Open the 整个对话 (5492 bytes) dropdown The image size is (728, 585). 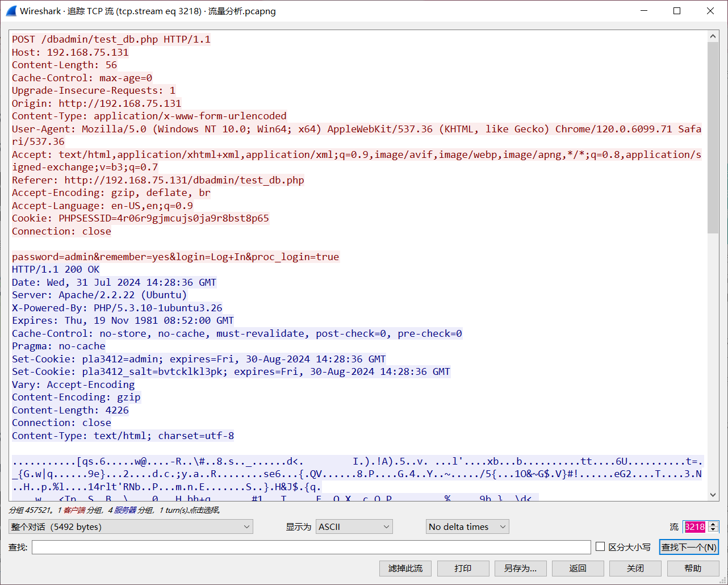click(131, 526)
